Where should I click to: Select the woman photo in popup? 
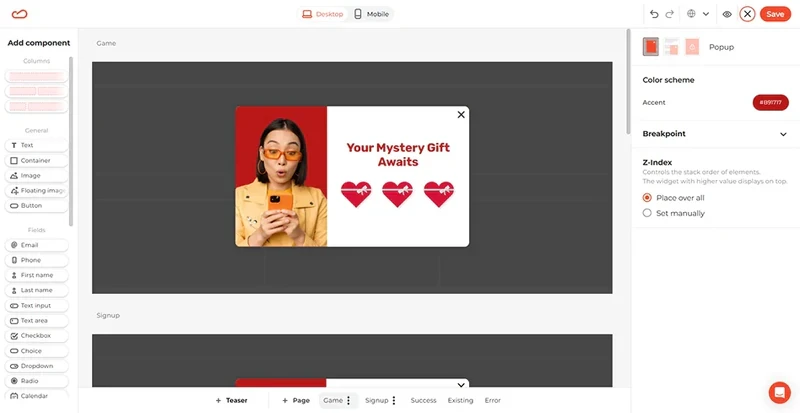pyautogui.click(x=281, y=177)
